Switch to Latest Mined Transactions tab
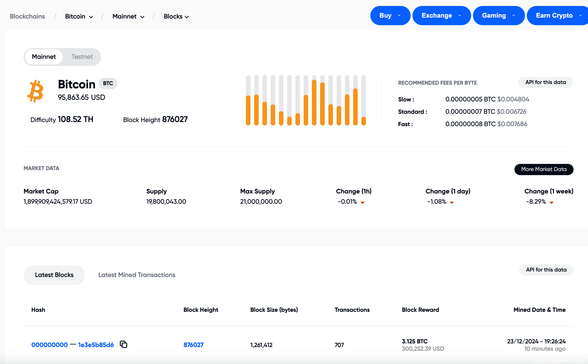588x364 pixels. [x=137, y=275]
